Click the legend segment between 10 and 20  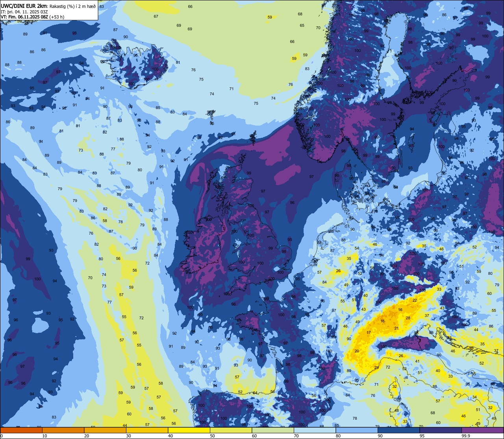(63, 430)
